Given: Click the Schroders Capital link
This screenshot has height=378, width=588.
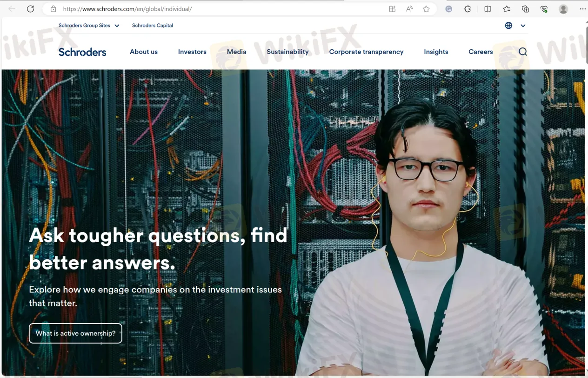Looking at the screenshot, I should [153, 26].
